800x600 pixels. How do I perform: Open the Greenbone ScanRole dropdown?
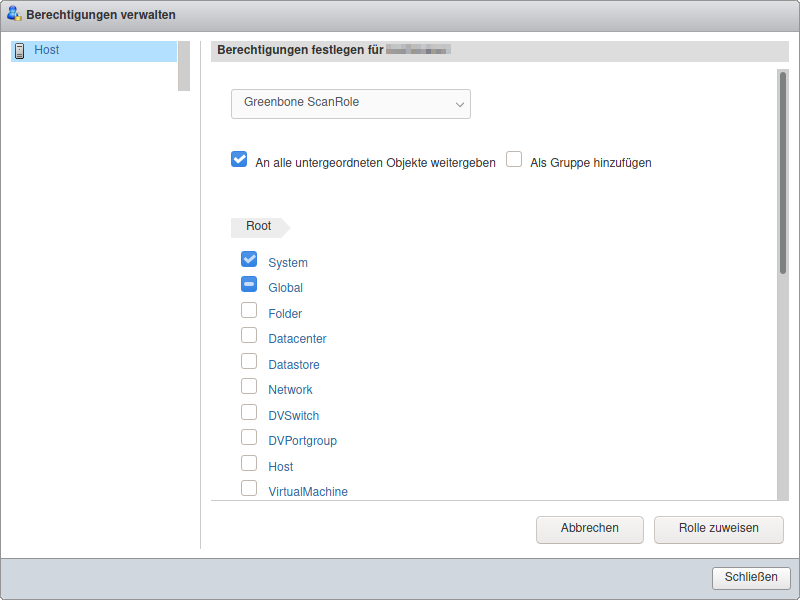point(350,103)
